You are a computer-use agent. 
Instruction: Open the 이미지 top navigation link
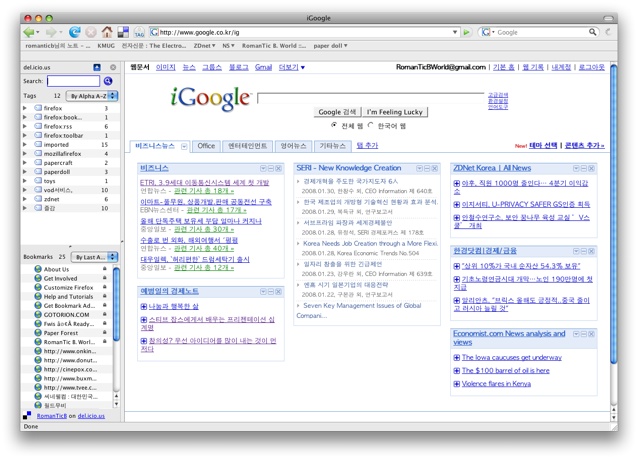pyautogui.click(x=166, y=67)
